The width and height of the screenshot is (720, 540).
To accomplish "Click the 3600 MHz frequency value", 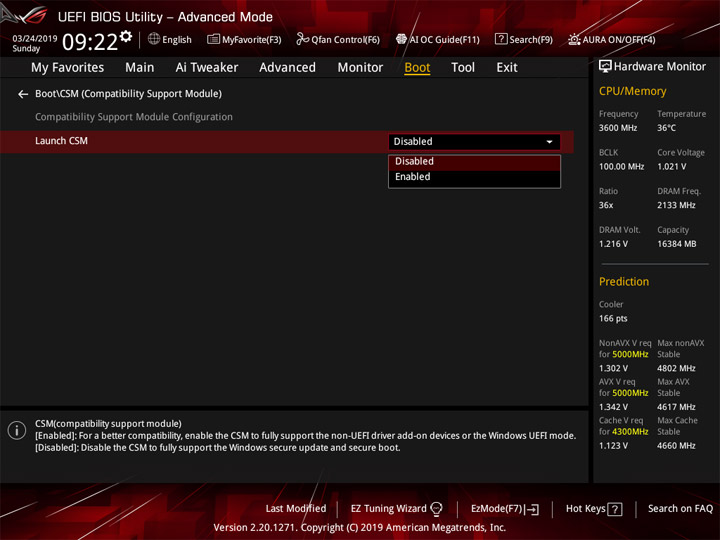I will pyautogui.click(x=618, y=128).
